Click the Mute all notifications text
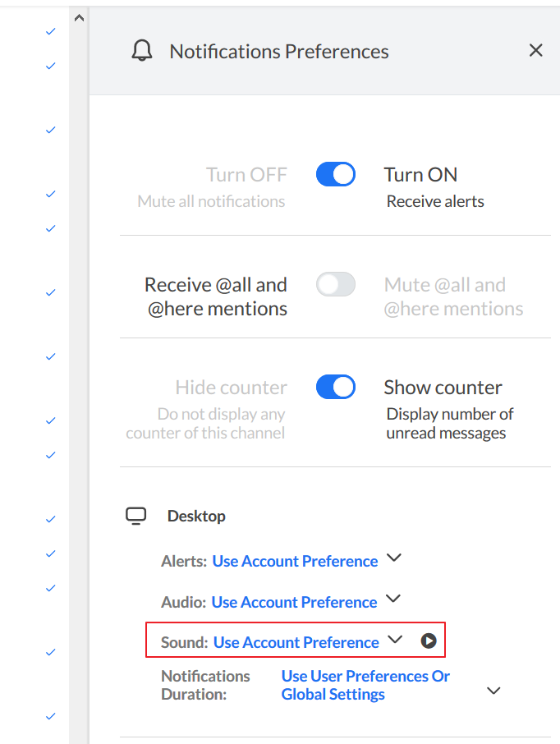Image resolution: width=560 pixels, height=744 pixels. 211,201
